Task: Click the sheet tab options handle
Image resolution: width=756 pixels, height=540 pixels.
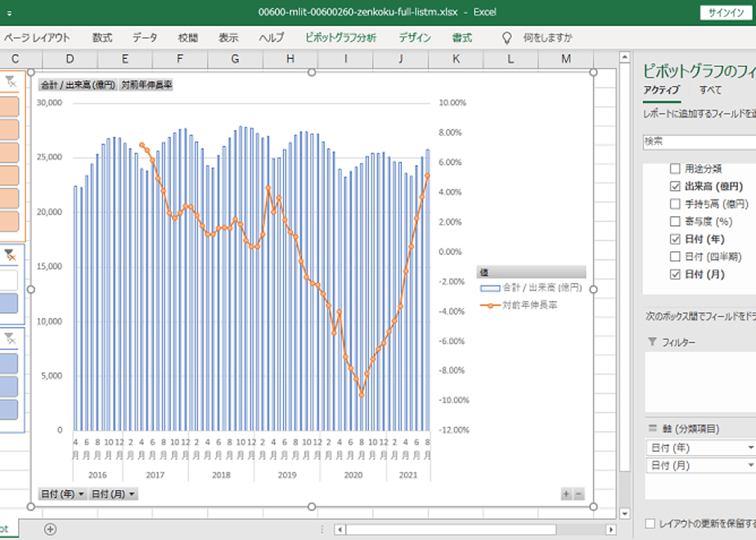Action: click(x=322, y=529)
